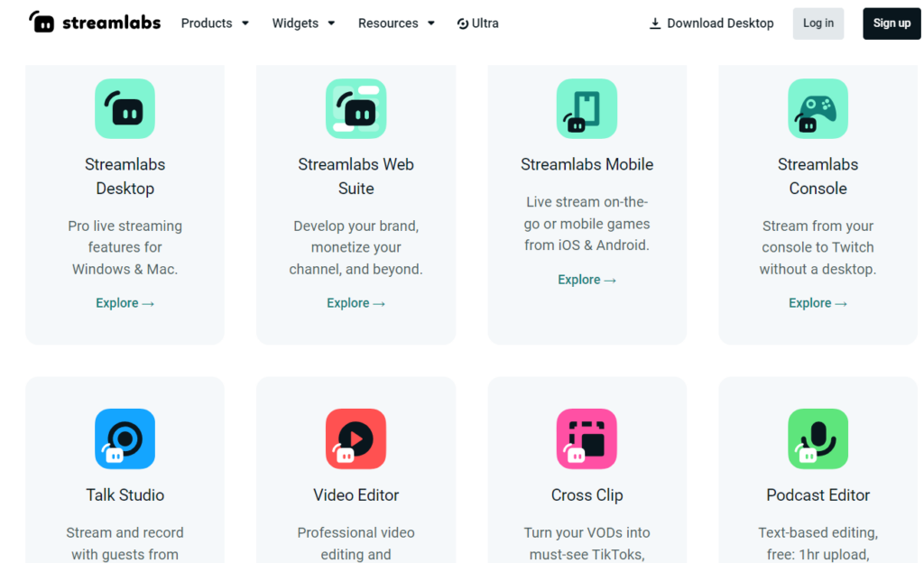Explore Streamlabs Web Suite
The height and width of the screenshot is (563, 924).
[x=356, y=302]
